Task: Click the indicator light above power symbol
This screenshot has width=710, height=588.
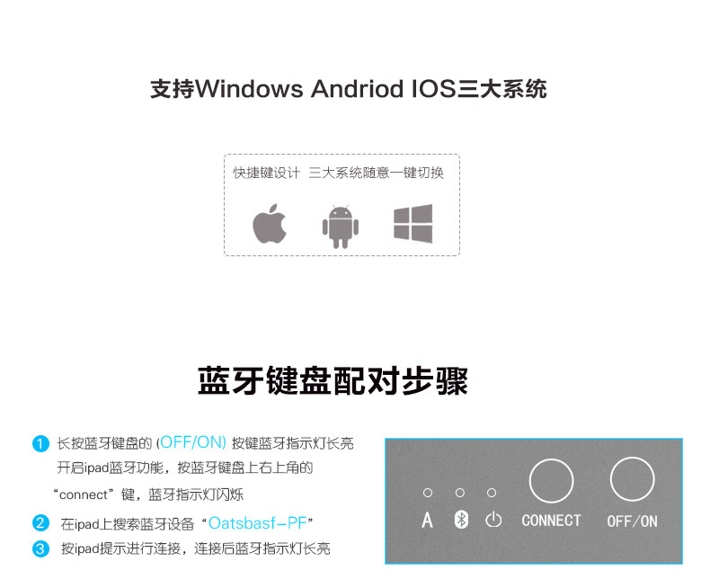Action: (x=492, y=493)
